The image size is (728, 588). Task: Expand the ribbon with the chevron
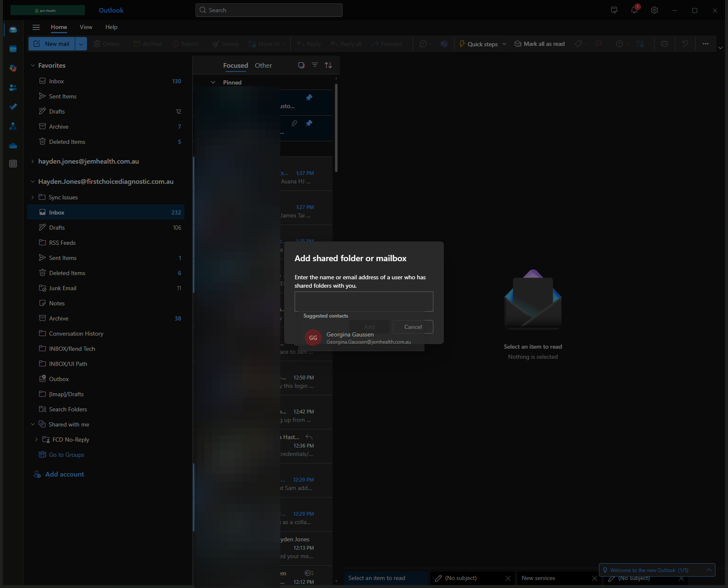pyautogui.click(x=720, y=48)
